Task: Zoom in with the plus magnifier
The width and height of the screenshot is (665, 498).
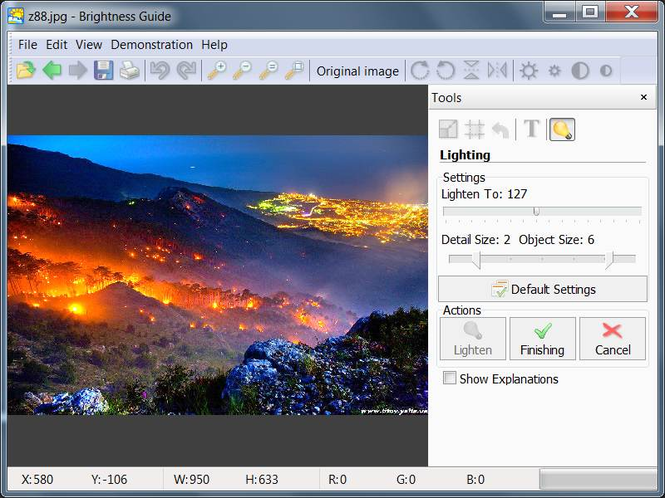Action: click(217, 70)
